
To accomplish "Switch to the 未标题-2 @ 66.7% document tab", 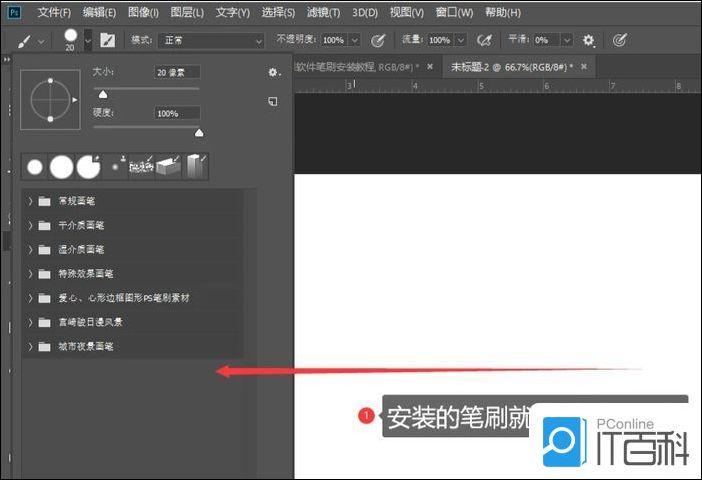I will click(x=511, y=67).
